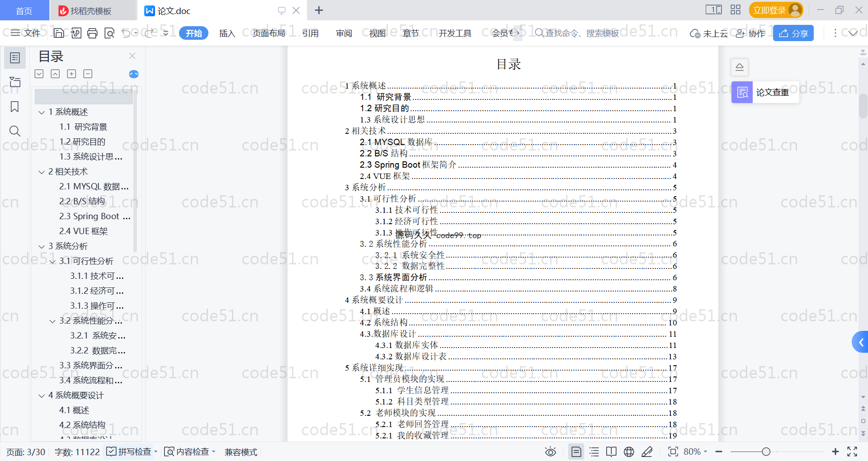The image size is (868, 461).
Task: Close the 目录 navigation pane
Action: click(132, 56)
